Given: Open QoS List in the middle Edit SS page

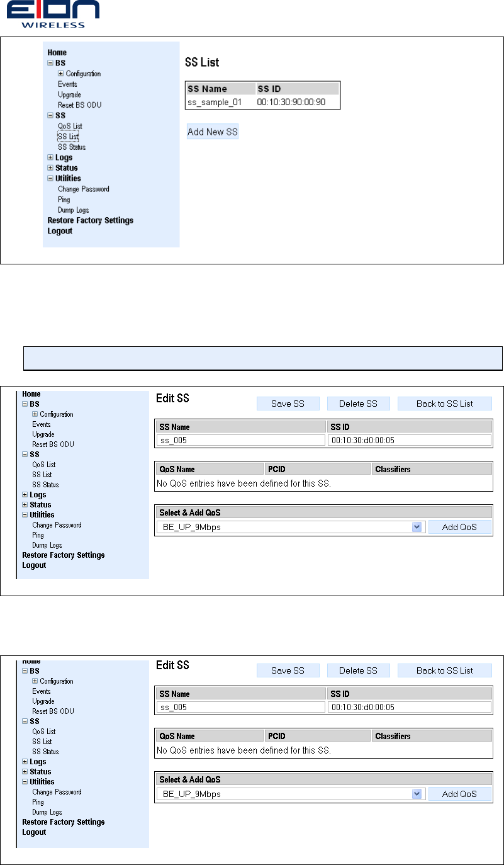Looking at the screenshot, I should [x=44, y=465].
